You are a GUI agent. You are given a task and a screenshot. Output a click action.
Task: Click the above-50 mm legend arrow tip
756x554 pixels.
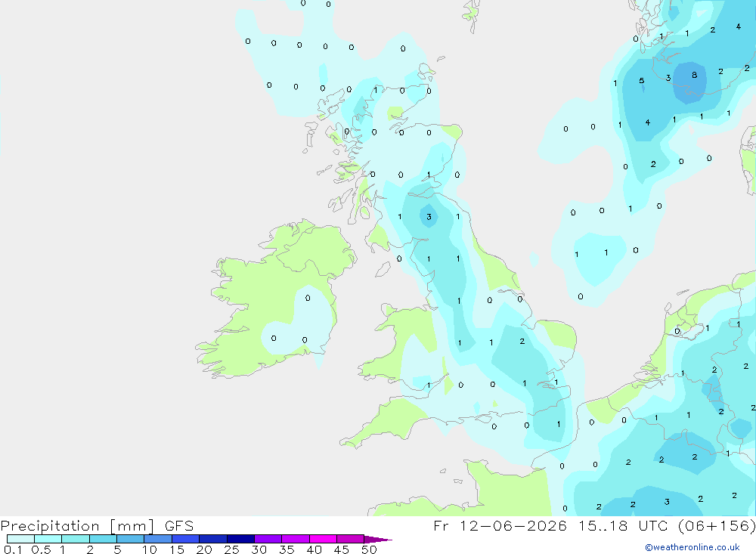378,539
